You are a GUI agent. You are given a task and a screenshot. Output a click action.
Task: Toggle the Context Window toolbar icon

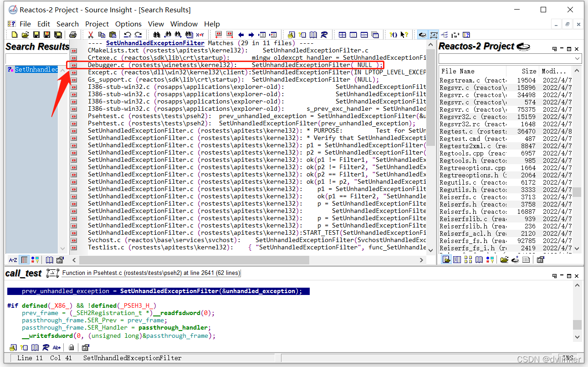(433, 35)
